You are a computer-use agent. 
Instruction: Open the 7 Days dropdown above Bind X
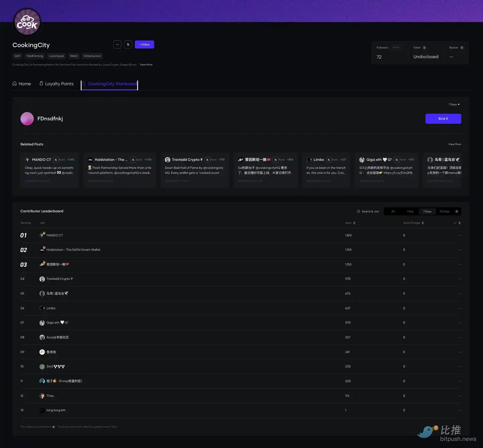tap(454, 104)
